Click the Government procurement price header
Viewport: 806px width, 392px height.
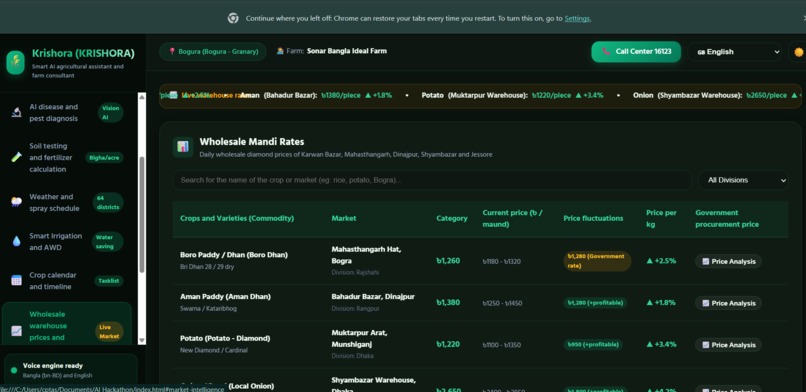coord(727,218)
